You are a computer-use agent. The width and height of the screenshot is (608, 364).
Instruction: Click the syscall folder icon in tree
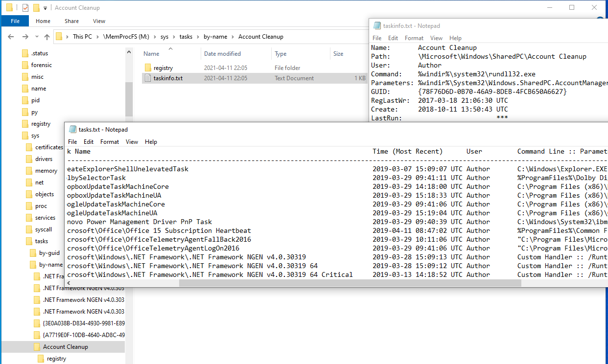pyautogui.click(x=29, y=229)
